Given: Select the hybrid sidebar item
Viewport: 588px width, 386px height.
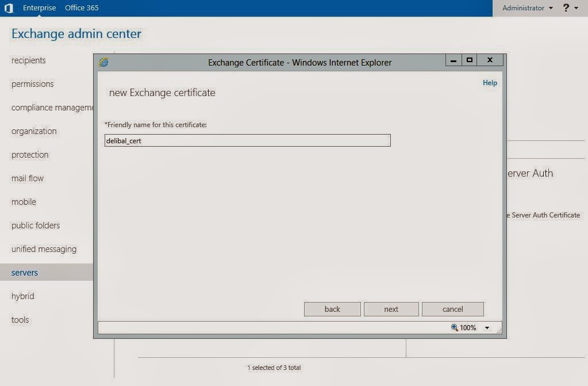Looking at the screenshot, I should point(23,296).
